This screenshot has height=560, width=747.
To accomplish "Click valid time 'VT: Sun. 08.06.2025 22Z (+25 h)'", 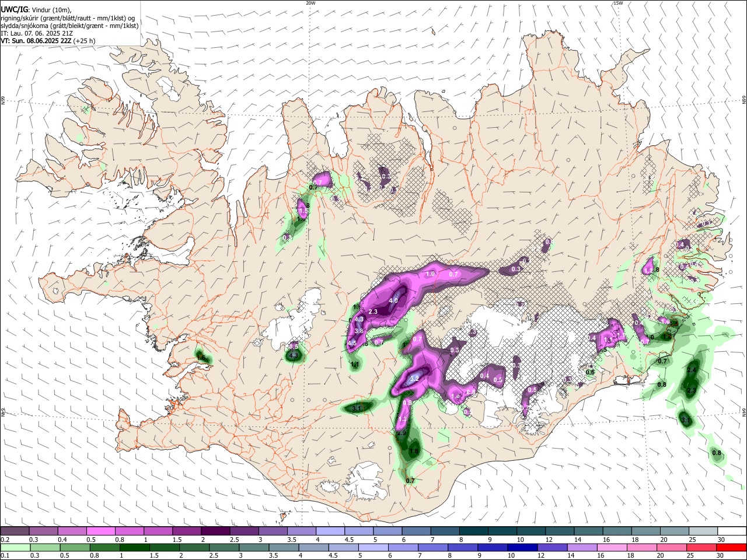I will (48, 41).
